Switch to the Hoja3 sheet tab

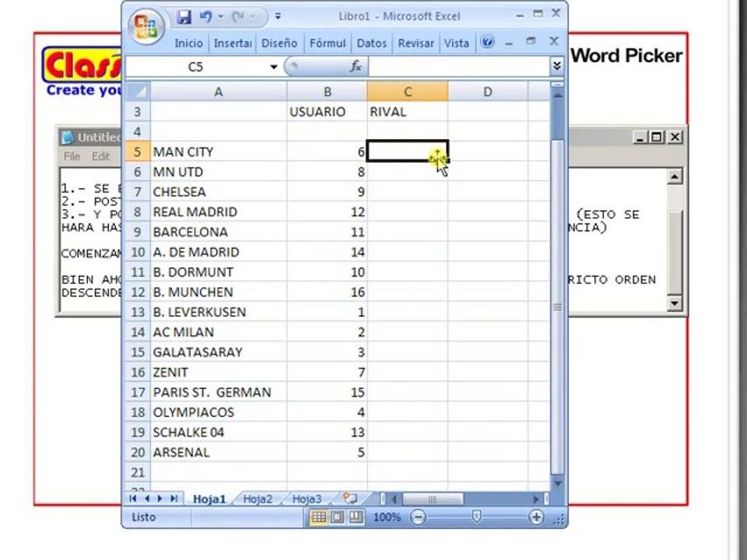coord(307,499)
